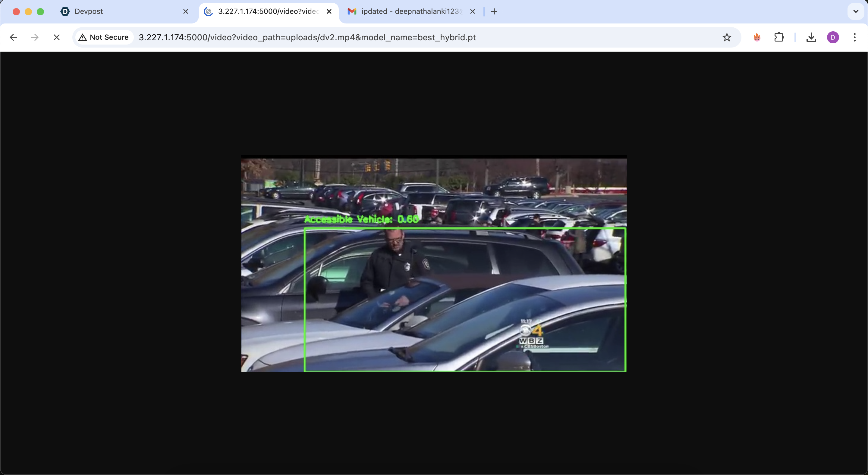Click the video frame with detection box
The height and width of the screenshot is (475, 868).
click(x=434, y=264)
